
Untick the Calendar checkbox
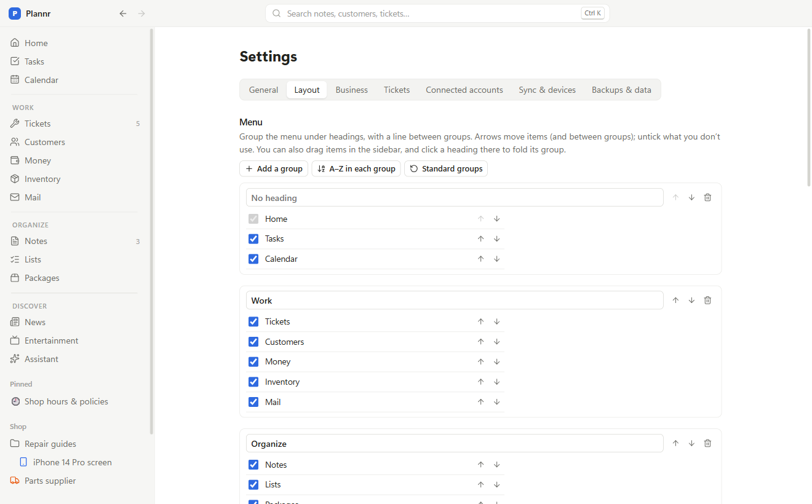[253, 259]
